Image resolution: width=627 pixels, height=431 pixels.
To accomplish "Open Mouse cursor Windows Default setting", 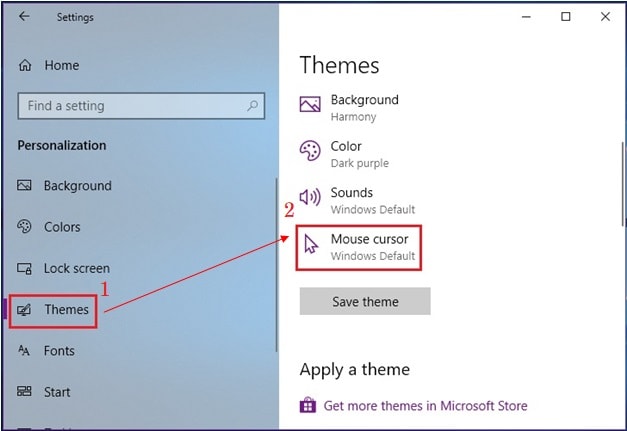I will [x=359, y=247].
